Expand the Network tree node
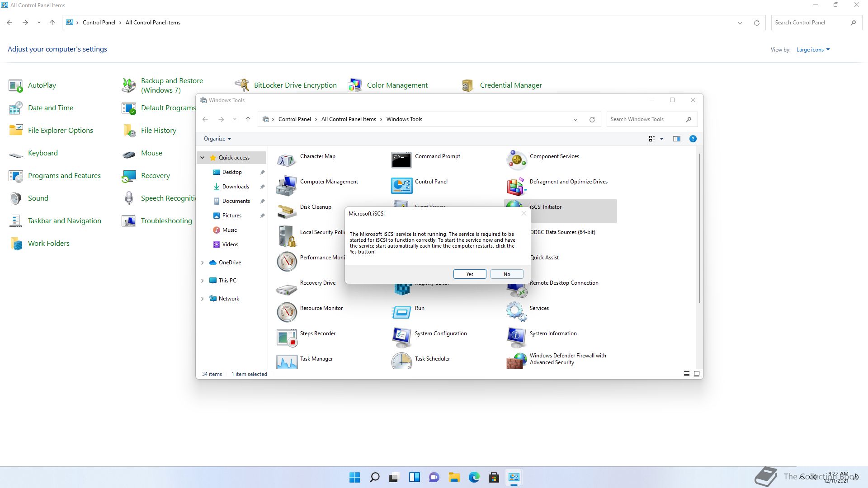This screenshot has width=868, height=488. [x=203, y=299]
